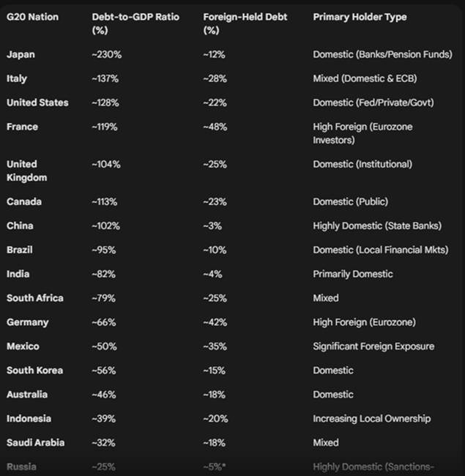Select Significant Foreign Exposure cell for Mexico
This screenshot has height=476, width=465.
pyautogui.click(x=373, y=346)
